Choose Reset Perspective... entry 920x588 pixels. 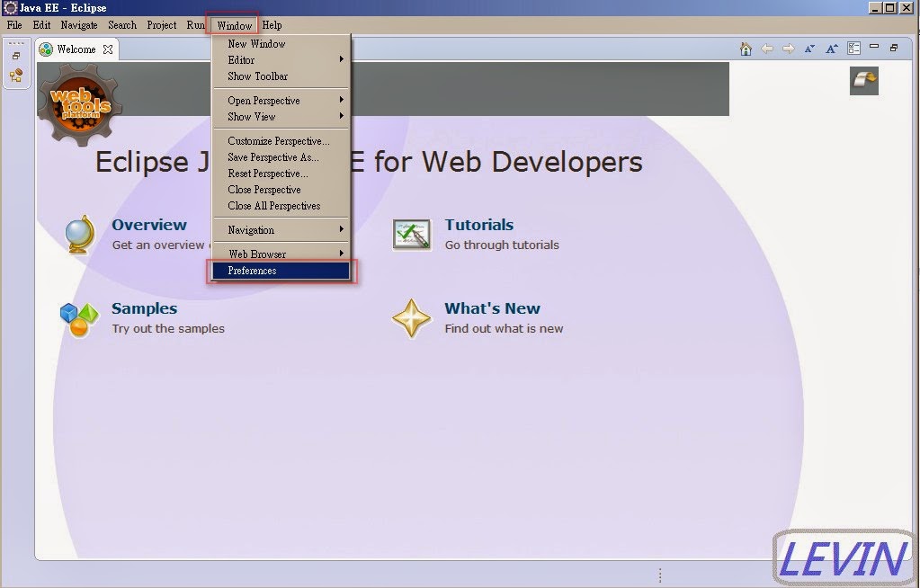[281, 174]
